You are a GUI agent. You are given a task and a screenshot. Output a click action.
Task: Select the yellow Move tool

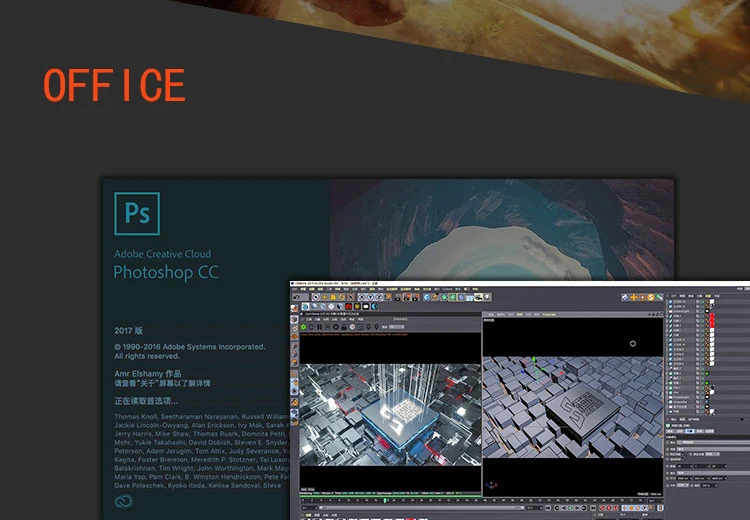pos(324,297)
